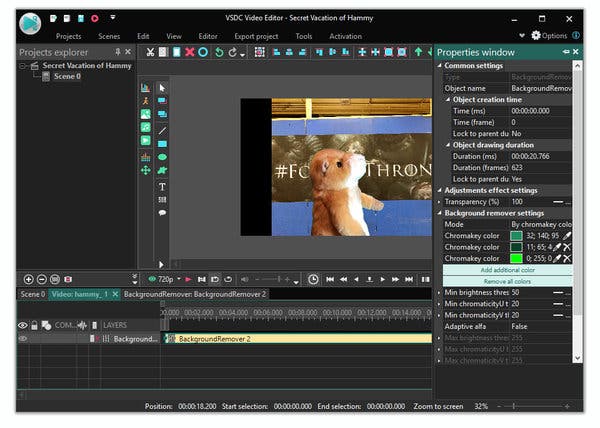Click the timeline zoom out minus icon
The height and width of the screenshot is (428, 600).
(x=42, y=280)
